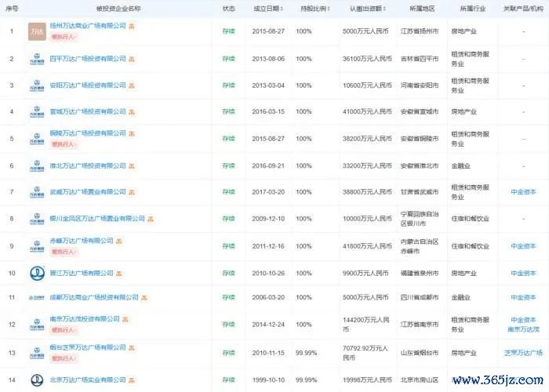Open 银川金凤区万达广场置业有限公司 link
549x392 pixels.
[97, 219]
